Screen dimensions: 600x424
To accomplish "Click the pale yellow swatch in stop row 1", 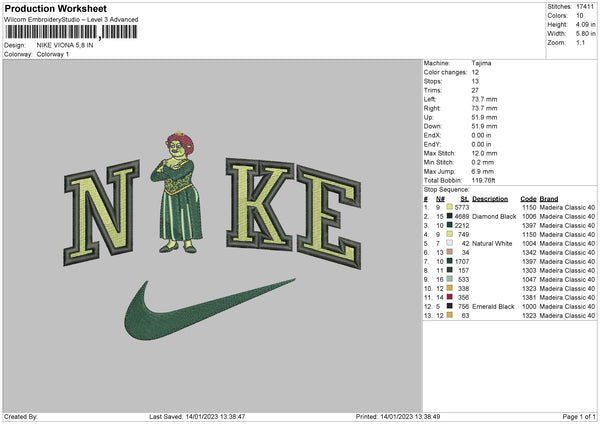I will pos(450,207).
